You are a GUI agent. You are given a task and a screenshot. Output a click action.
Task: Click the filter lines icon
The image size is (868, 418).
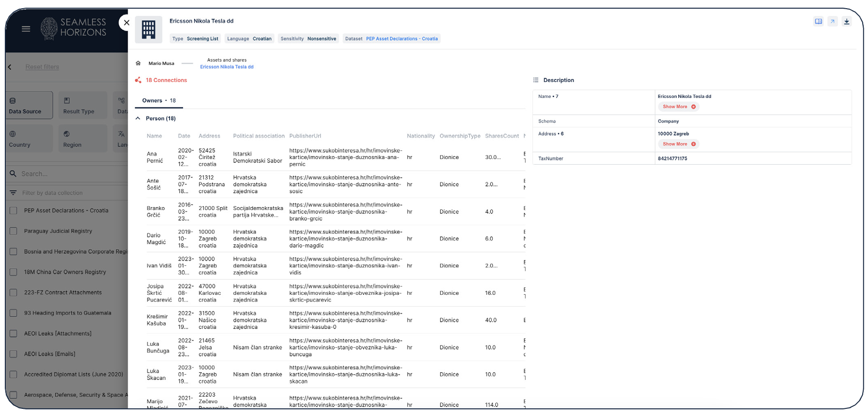tap(13, 193)
